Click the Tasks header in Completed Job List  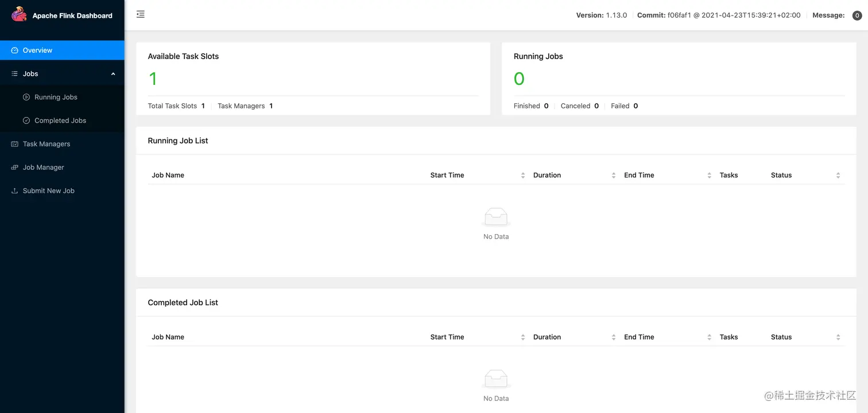[x=728, y=337]
